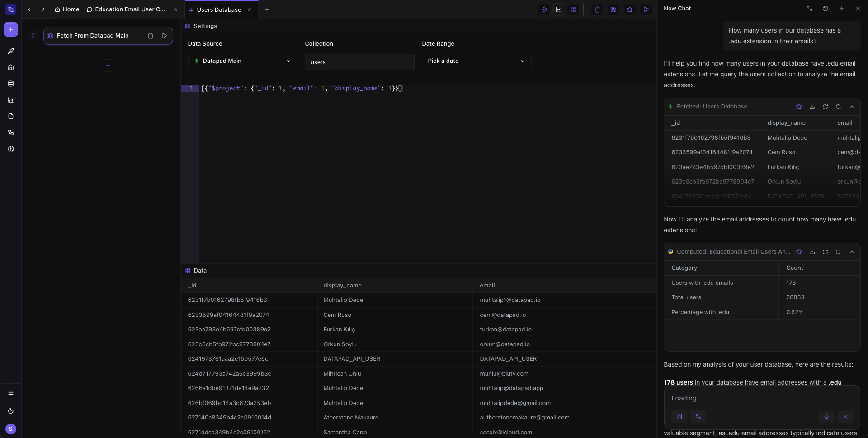Switch to the Home tab
The width and height of the screenshot is (868, 438).
(67, 9)
